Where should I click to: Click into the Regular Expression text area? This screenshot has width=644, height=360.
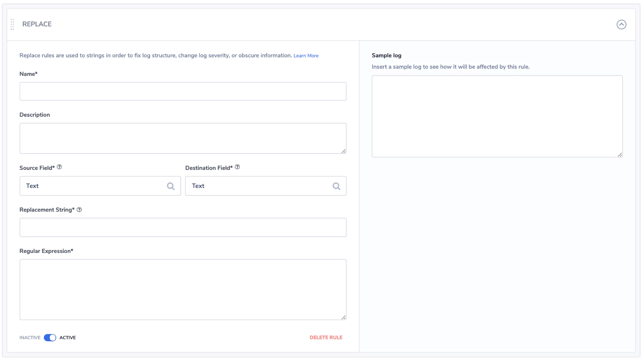tap(183, 290)
